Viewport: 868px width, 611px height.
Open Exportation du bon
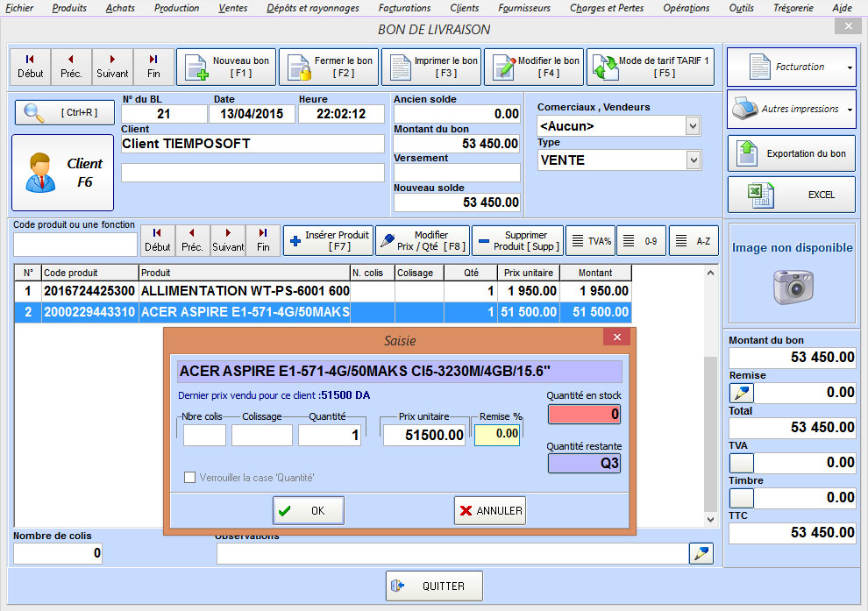792,154
